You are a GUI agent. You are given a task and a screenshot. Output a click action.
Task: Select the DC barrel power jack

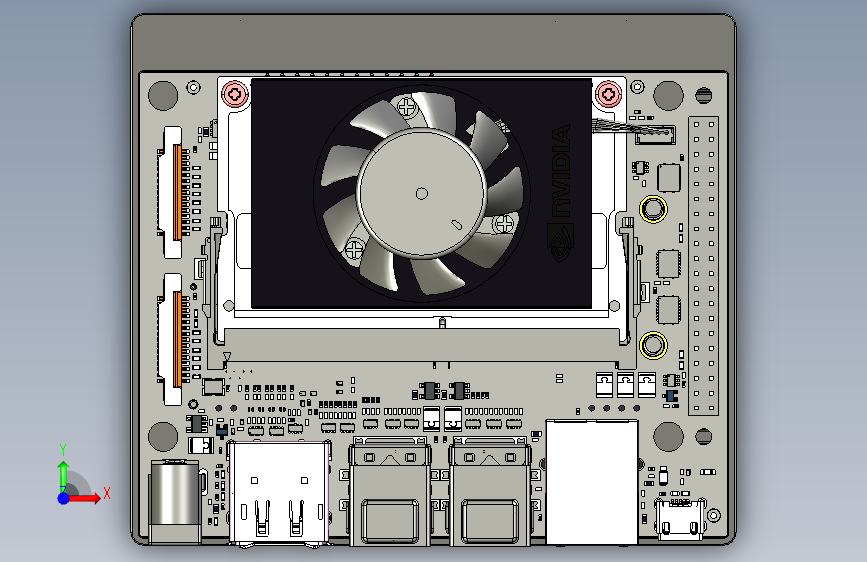(175, 501)
